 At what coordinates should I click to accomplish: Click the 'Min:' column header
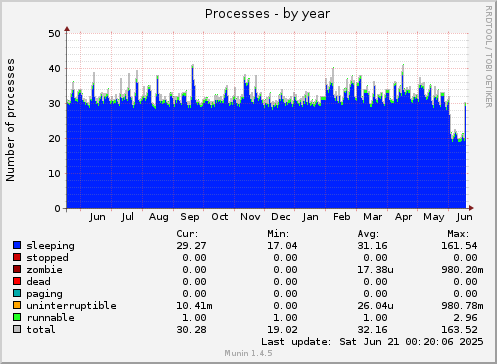[x=278, y=234]
